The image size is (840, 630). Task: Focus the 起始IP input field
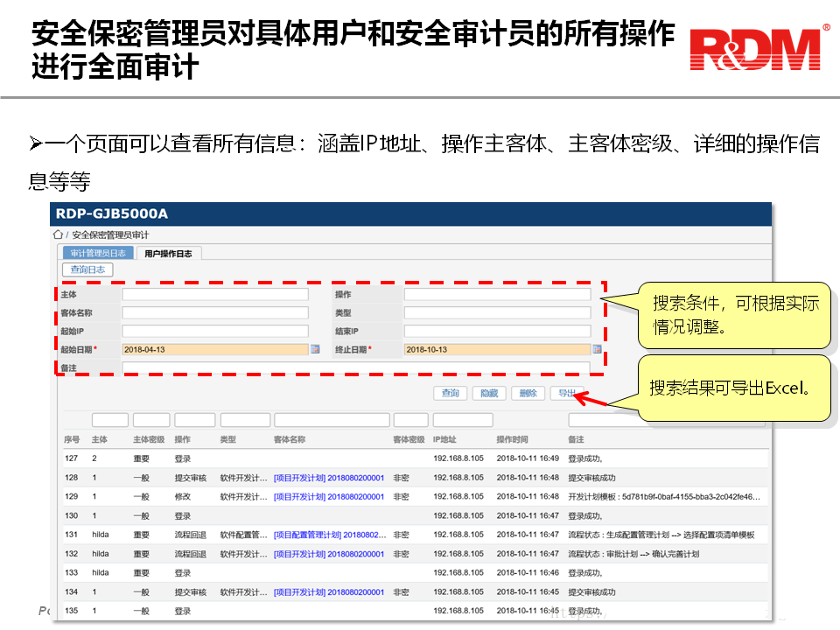point(215,331)
